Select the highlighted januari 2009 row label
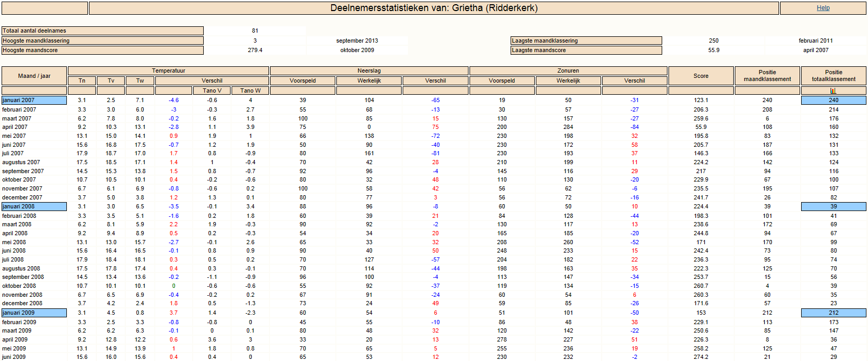The width and height of the screenshot is (868, 361). point(34,313)
